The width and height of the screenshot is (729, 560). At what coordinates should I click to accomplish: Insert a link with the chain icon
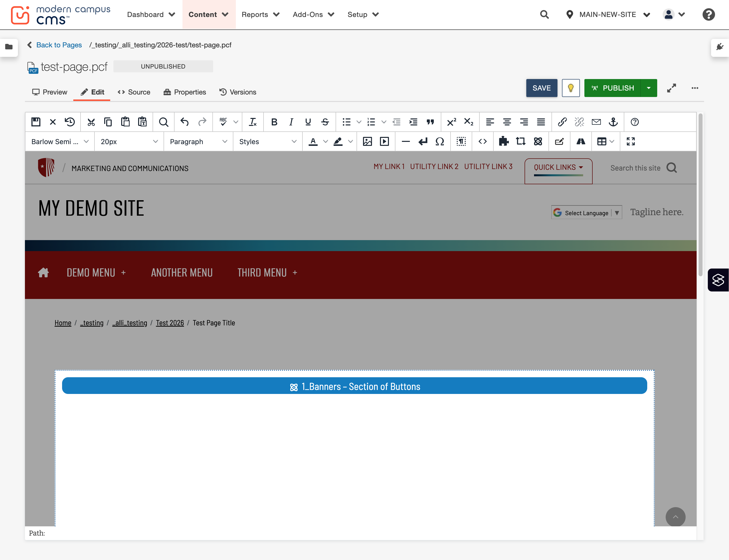pos(562,122)
